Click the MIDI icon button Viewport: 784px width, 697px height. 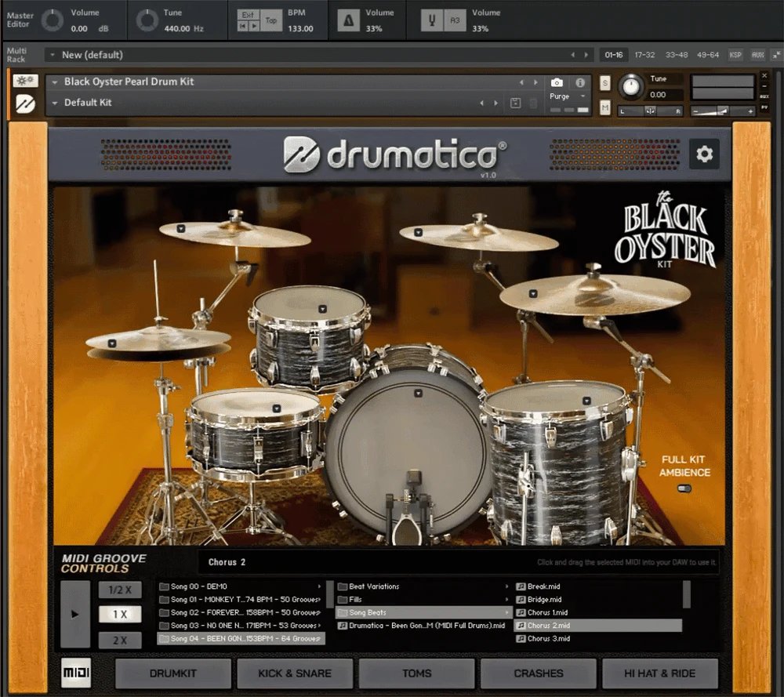[x=76, y=673]
